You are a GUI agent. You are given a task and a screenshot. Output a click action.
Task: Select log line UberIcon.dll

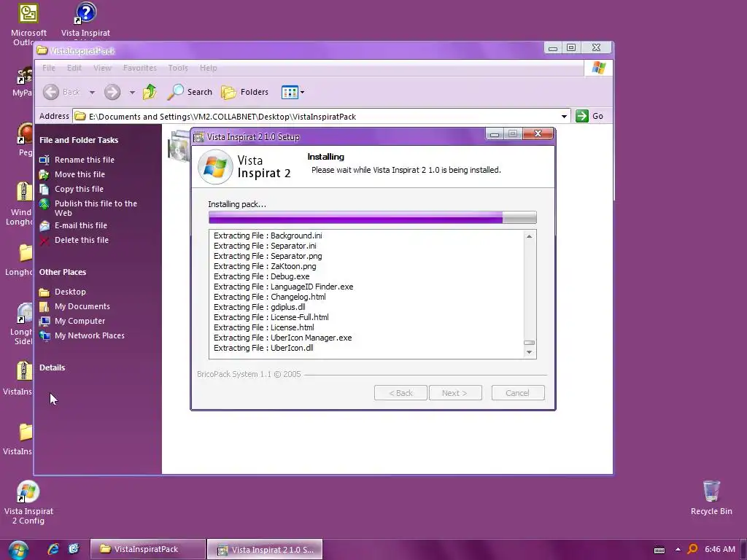pyautogui.click(x=263, y=348)
